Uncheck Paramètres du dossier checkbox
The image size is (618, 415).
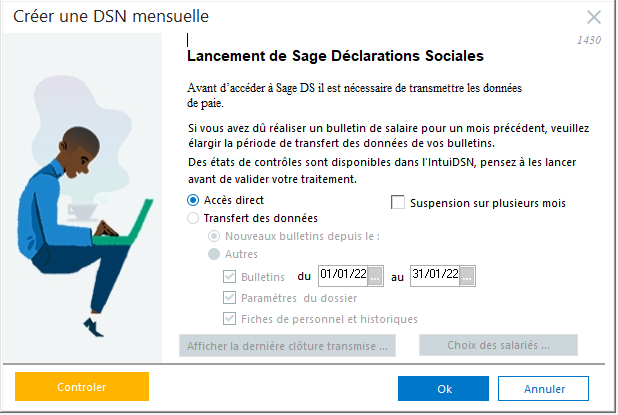231,298
